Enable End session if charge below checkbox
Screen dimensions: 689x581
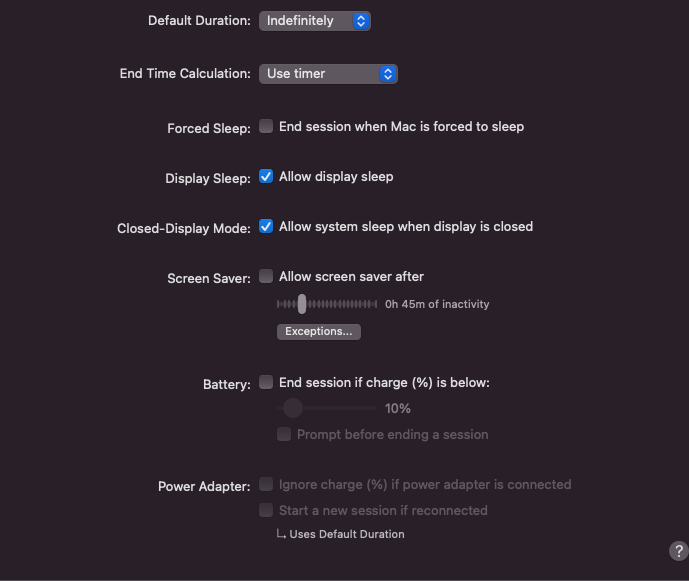pyautogui.click(x=266, y=382)
